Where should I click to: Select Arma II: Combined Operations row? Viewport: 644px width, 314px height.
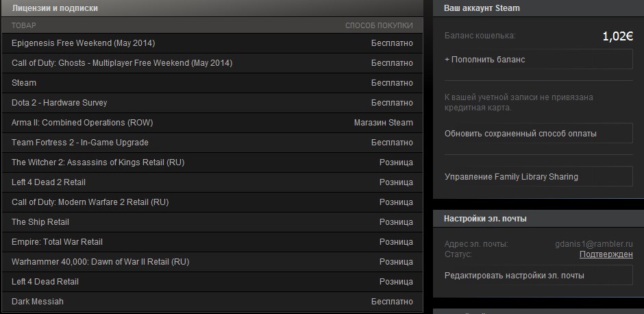pos(212,123)
